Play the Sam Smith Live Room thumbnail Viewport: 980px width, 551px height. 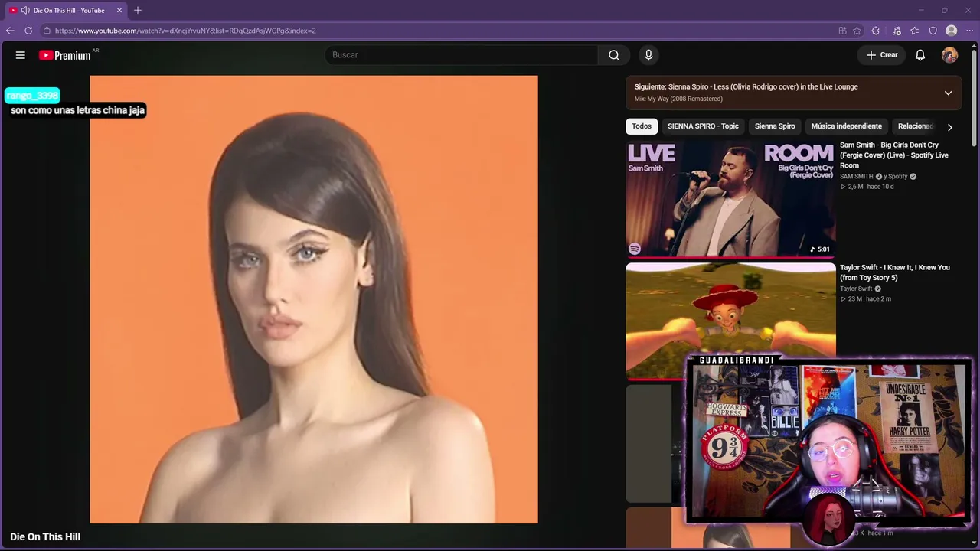[x=730, y=198]
